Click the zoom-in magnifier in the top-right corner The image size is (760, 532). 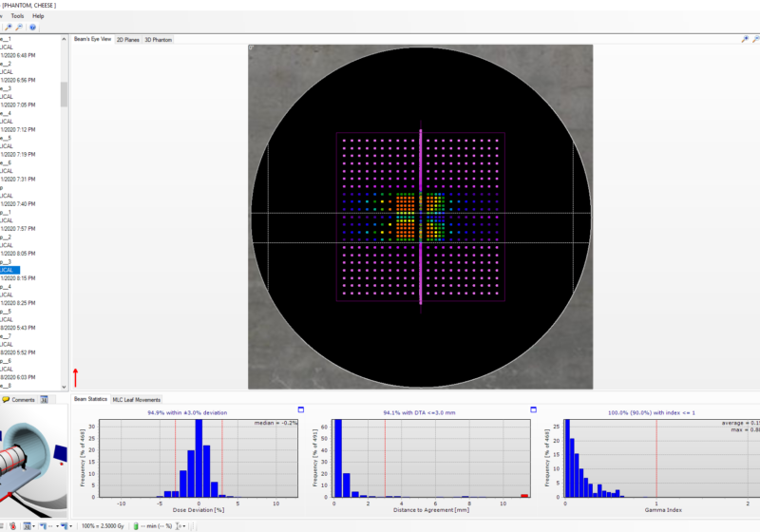744,39
